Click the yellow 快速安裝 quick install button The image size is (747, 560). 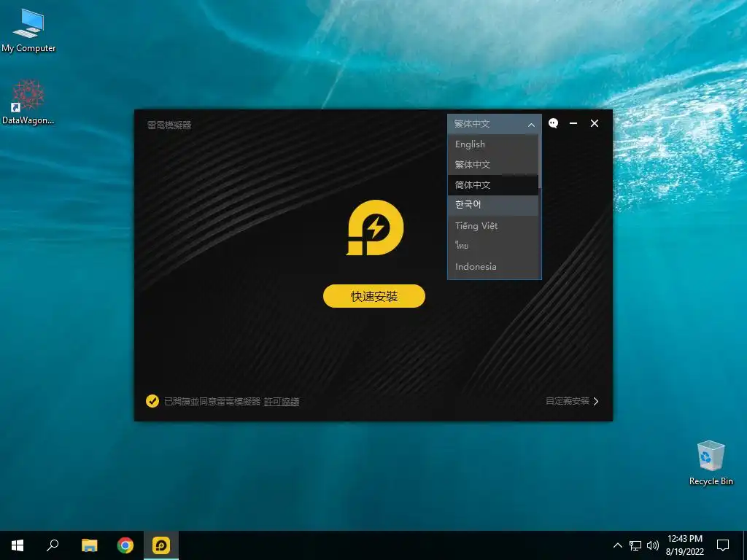(374, 296)
